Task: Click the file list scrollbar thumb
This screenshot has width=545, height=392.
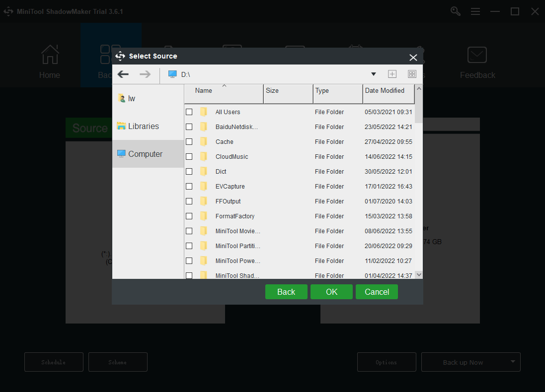Action: pyautogui.click(x=419, y=108)
